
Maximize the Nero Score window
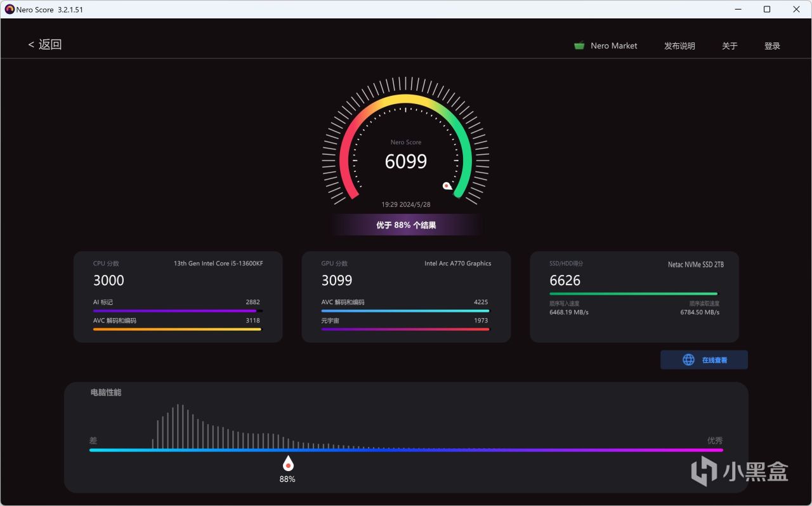(x=767, y=10)
